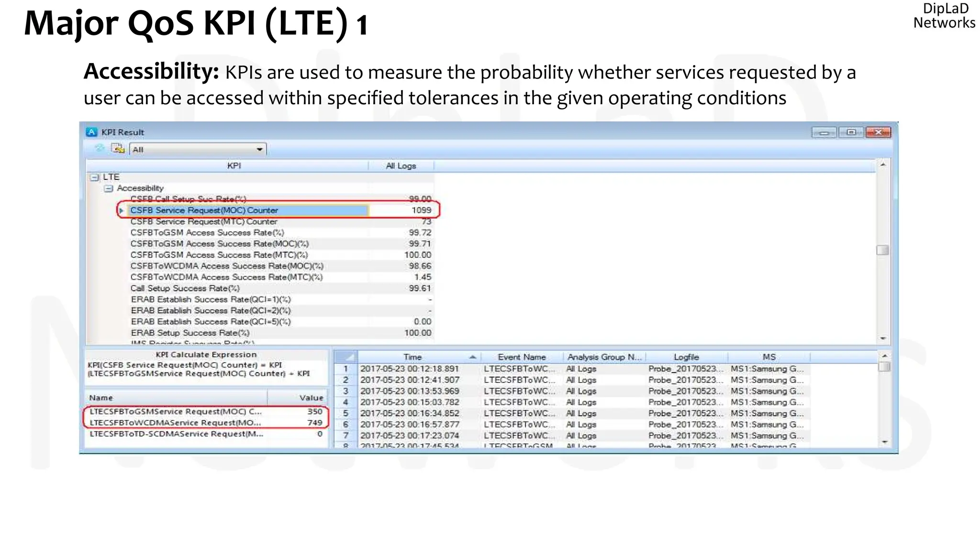Click the 99.72 value cell
Viewport: 980px width, 551px height.
coord(401,232)
